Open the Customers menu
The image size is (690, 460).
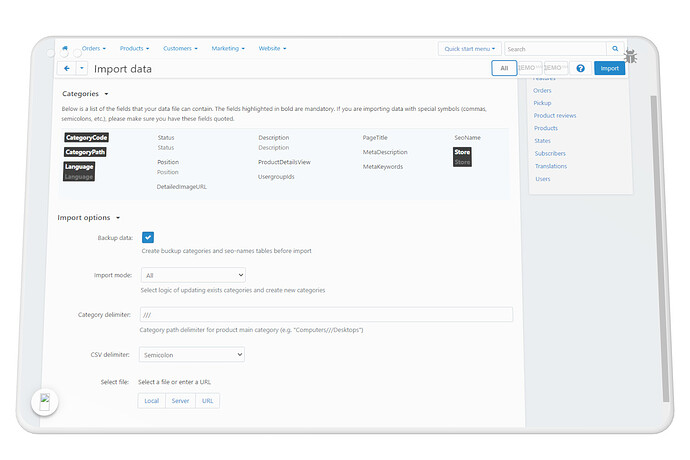180,48
